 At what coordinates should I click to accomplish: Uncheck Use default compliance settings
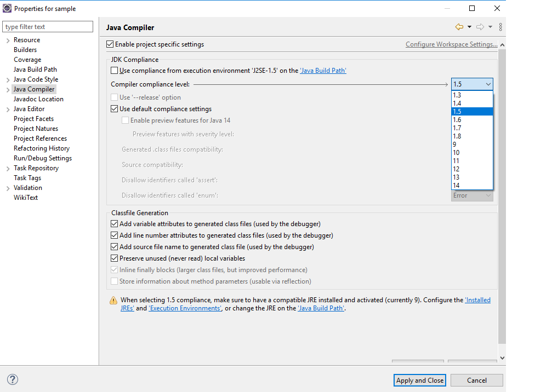(x=115, y=109)
